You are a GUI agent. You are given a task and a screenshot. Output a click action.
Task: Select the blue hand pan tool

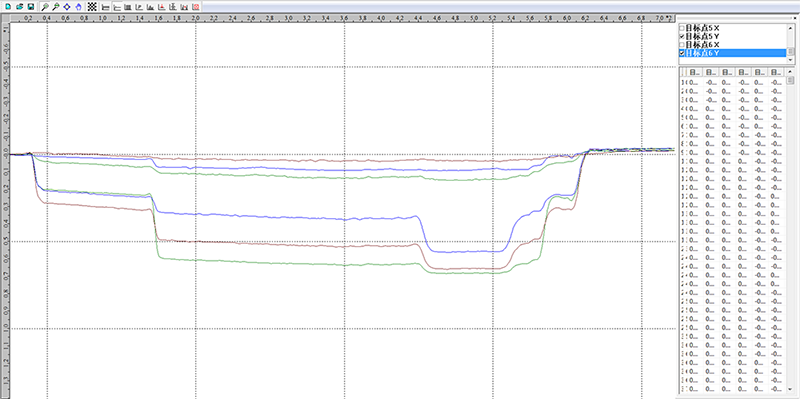click(x=78, y=7)
